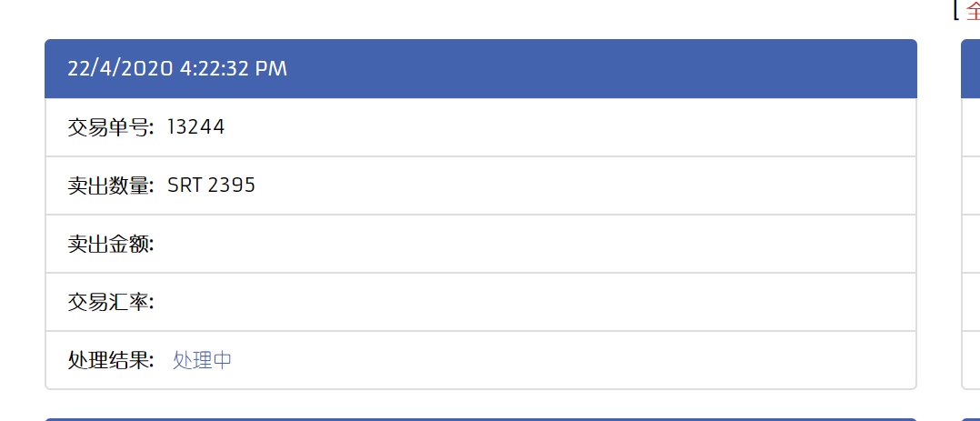Screen dimensions: 980x421
Task: Click the next card's blue header at bottom
Action: coord(480,419)
